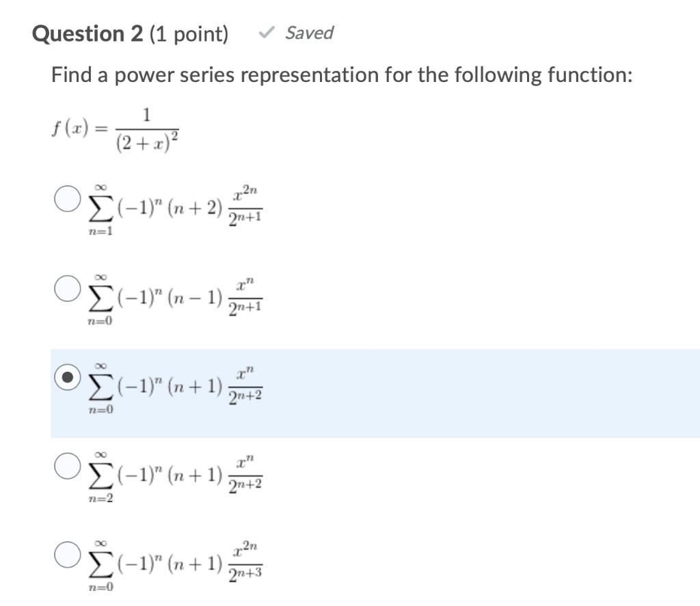
Task: Select the last option with x^2n over 2^(n+3)
Action: point(66,555)
